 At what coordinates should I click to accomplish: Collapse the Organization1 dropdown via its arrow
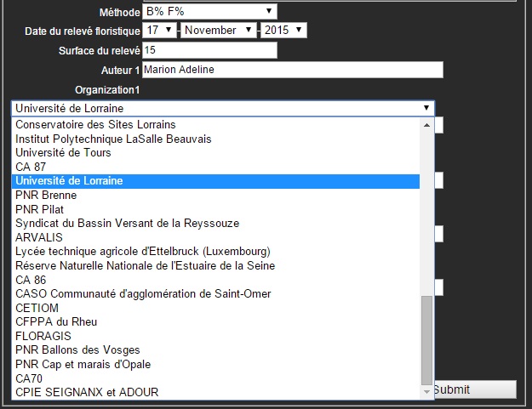[x=426, y=109]
